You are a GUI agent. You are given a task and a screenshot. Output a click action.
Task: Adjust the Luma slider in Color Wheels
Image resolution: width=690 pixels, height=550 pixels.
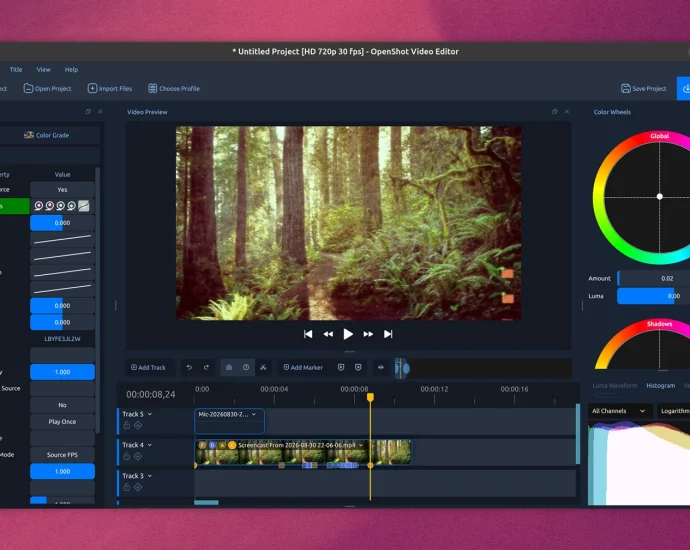653,296
